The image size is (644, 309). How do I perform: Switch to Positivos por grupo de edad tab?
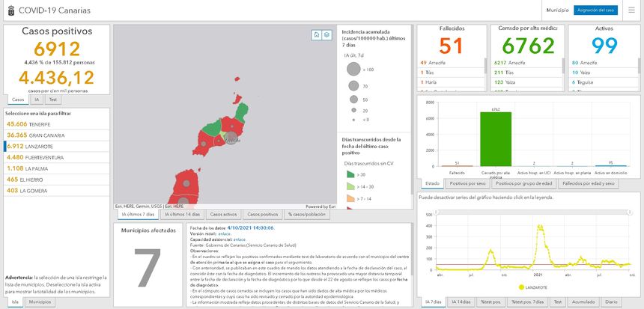[523, 183]
